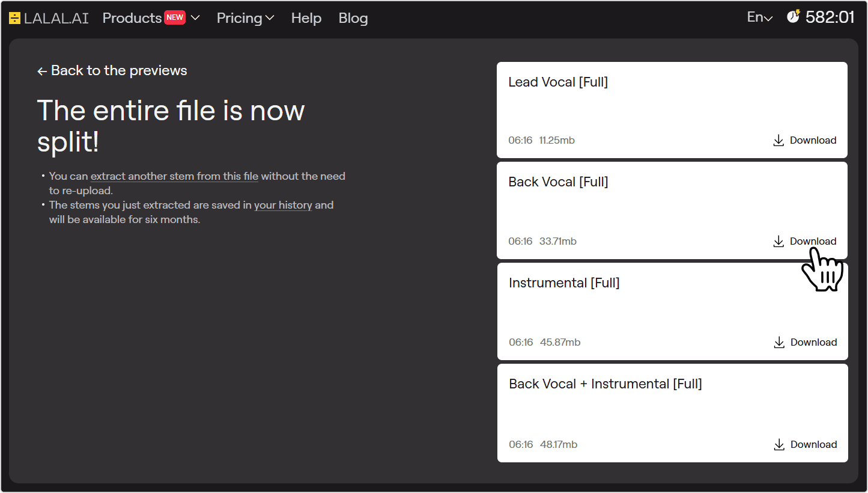Screen dimensions: 868x493
Task: Download the Instrumental [Full] stem
Action: [806, 342]
